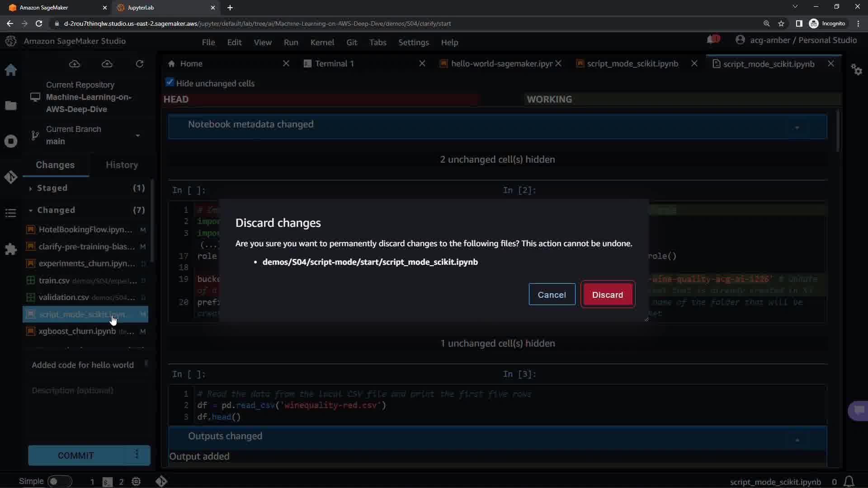Uncheck Hide unchanged cells checkbox
Image resolution: width=868 pixels, height=488 pixels.
pos(170,83)
